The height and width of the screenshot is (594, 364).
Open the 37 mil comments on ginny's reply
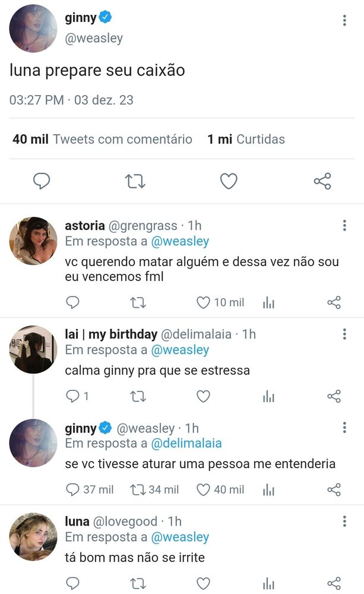pos(90,489)
